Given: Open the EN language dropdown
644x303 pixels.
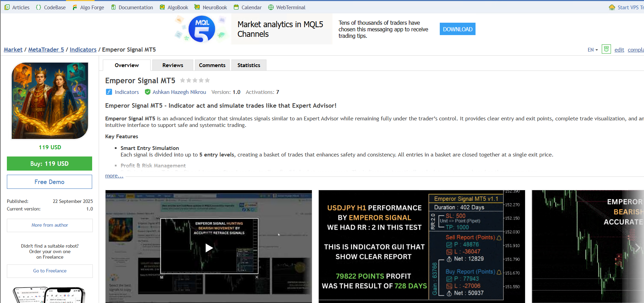Looking at the screenshot, I should tap(592, 50).
